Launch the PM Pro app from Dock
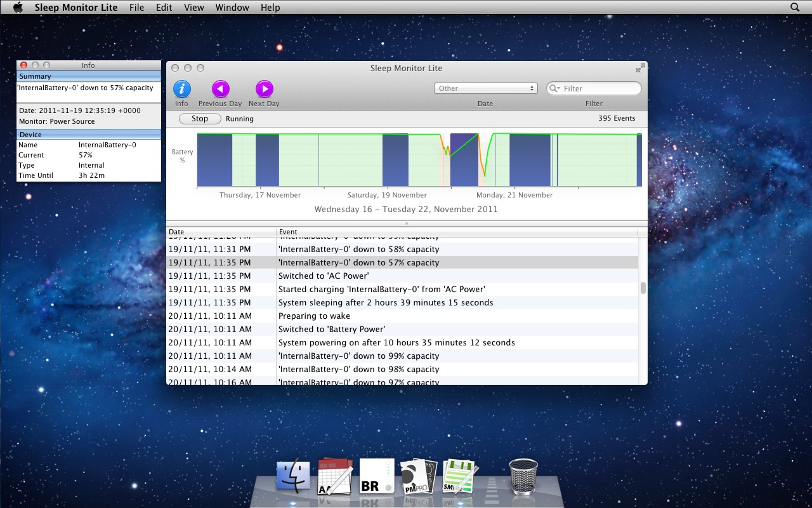The height and width of the screenshot is (508, 812). (x=419, y=477)
